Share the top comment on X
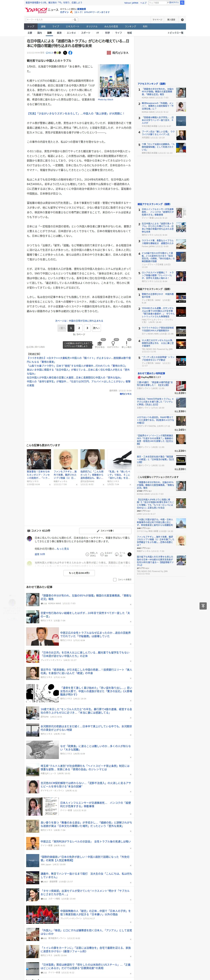Screen dimensions: 210x980 [129, 554]
